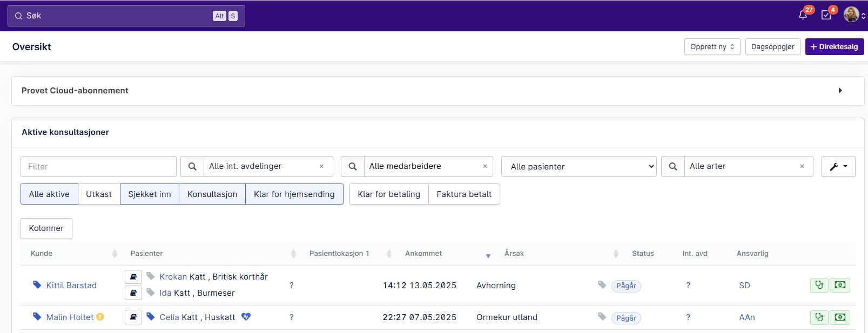Open patient Ida

coord(165,293)
